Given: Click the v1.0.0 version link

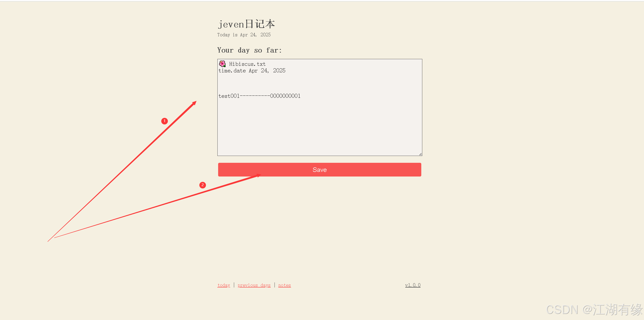Looking at the screenshot, I should (x=413, y=285).
